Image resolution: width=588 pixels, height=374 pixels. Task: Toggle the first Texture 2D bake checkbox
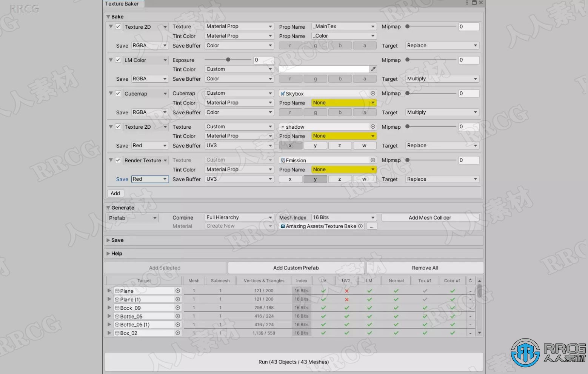[x=118, y=26]
